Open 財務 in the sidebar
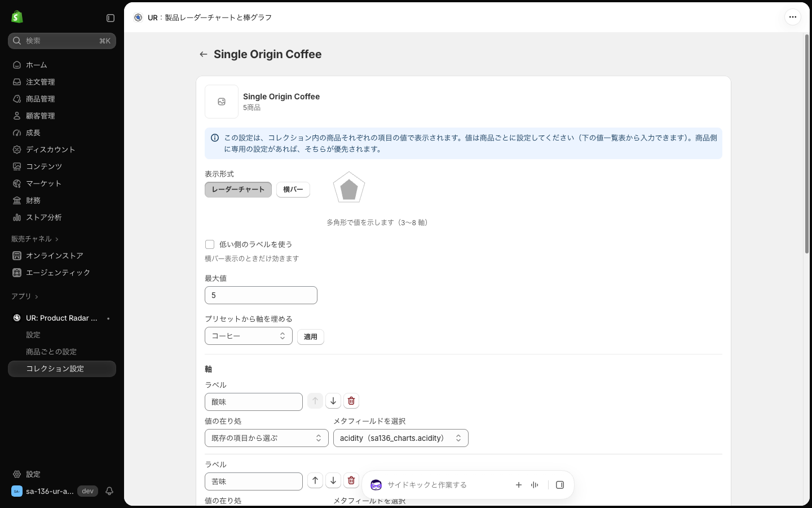The width and height of the screenshot is (812, 508). pos(62,200)
